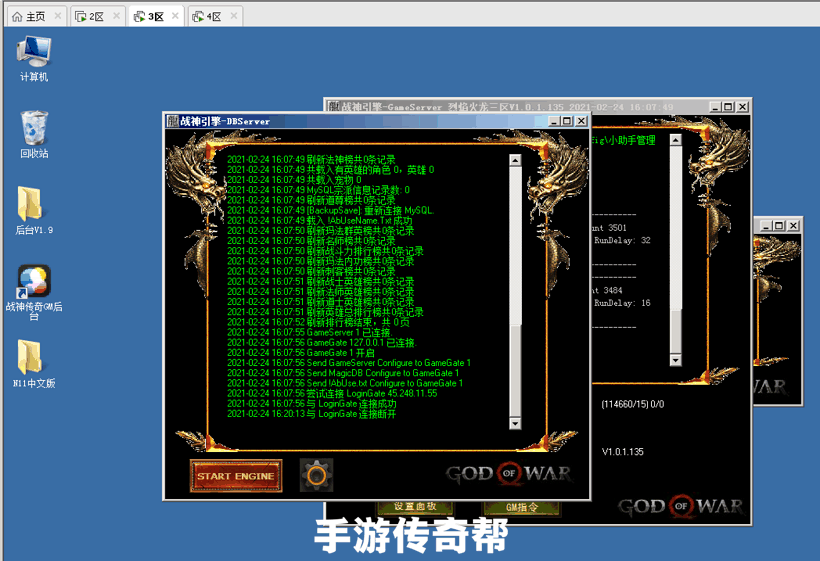820x561 pixels.
Task: Click the 设置面板 button in GameServer
Action: click(x=415, y=507)
